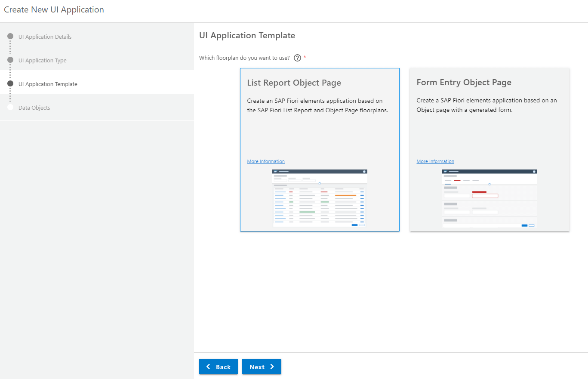Click the left chevron on Back button

pos(209,367)
